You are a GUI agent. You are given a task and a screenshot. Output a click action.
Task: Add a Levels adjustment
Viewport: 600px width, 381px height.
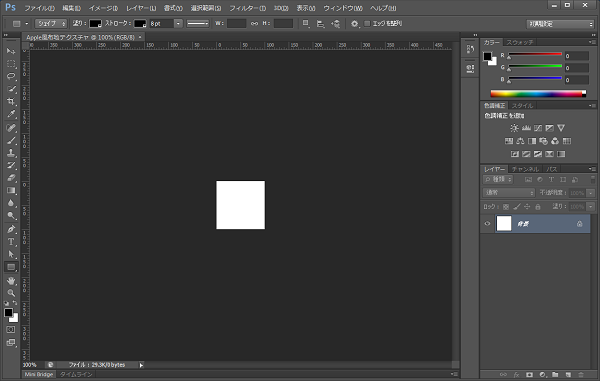[x=526, y=128]
